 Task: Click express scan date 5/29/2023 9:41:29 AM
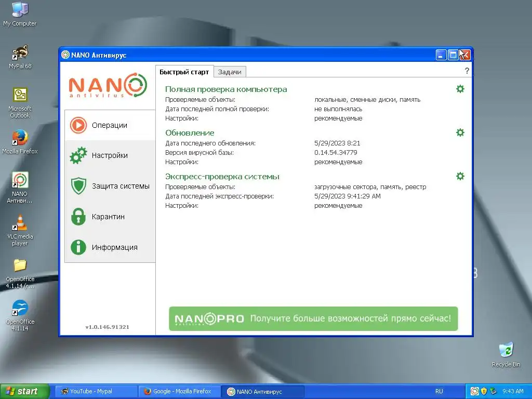(x=348, y=196)
